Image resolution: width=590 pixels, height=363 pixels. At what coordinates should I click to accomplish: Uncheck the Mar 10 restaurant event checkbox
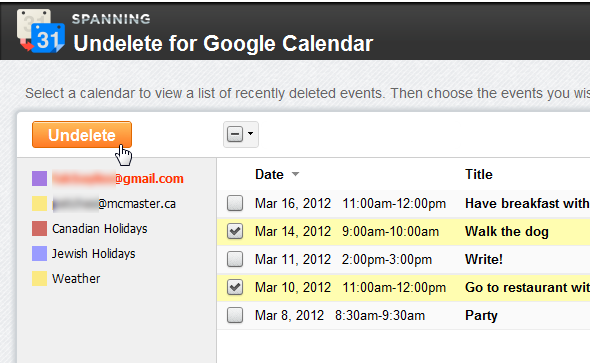pyautogui.click(x=235, y=287)
